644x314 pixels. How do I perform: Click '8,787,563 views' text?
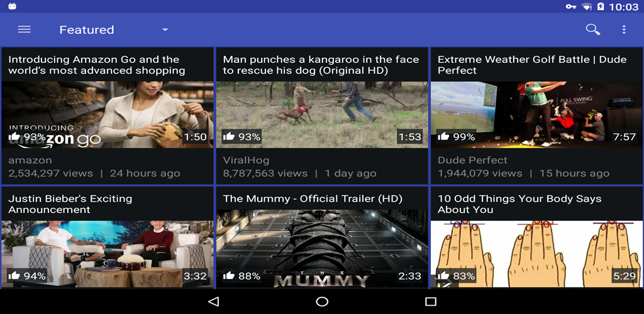point(265,173)
